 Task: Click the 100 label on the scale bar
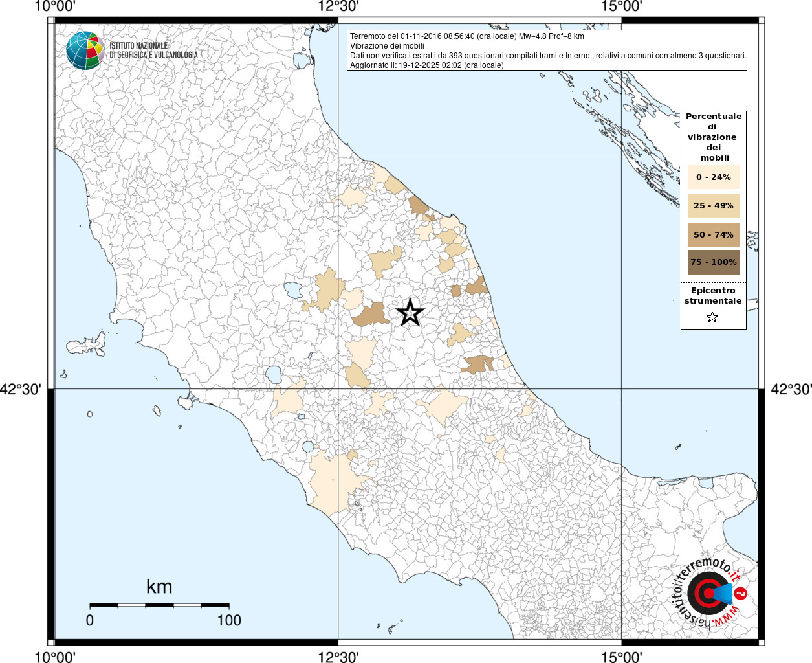pos(229,620)
